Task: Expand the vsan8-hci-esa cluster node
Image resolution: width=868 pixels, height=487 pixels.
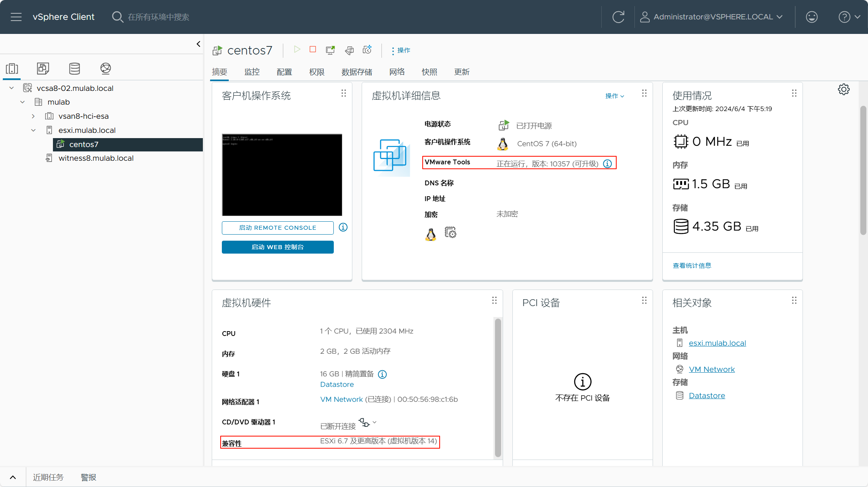Action: (x=33, y=116)
